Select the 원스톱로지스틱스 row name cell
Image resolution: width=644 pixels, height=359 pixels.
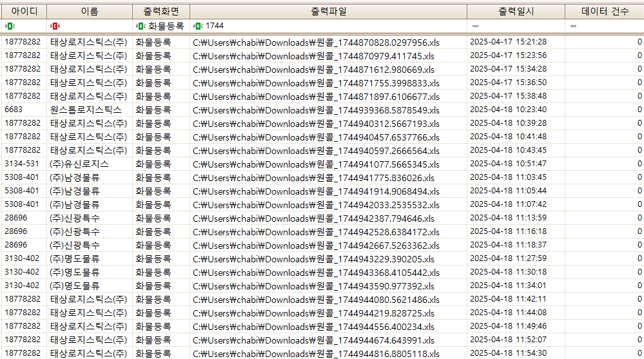pos(86,110)
